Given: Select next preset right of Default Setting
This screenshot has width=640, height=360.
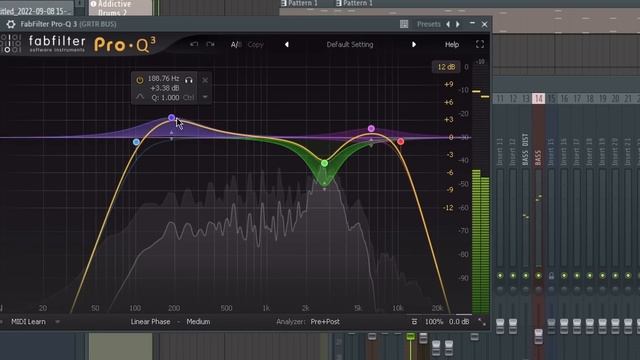Looking at the screenshot, I should click(414, 44).
